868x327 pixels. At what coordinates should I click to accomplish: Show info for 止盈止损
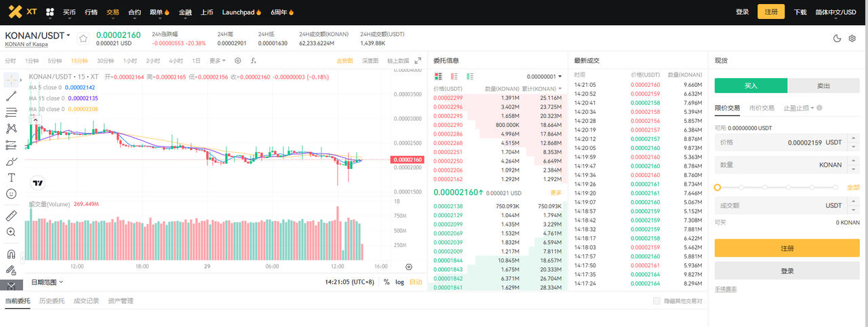tap(821, 108)
